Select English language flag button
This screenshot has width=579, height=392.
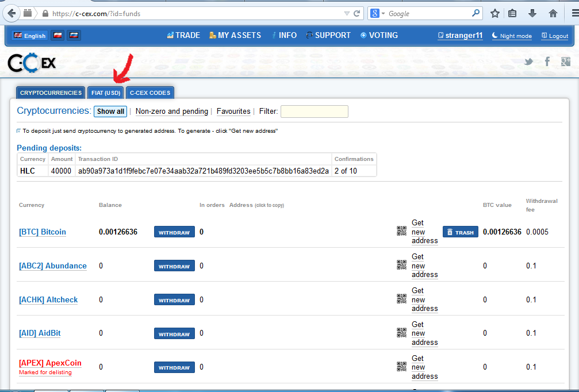(x=29, y=36)
